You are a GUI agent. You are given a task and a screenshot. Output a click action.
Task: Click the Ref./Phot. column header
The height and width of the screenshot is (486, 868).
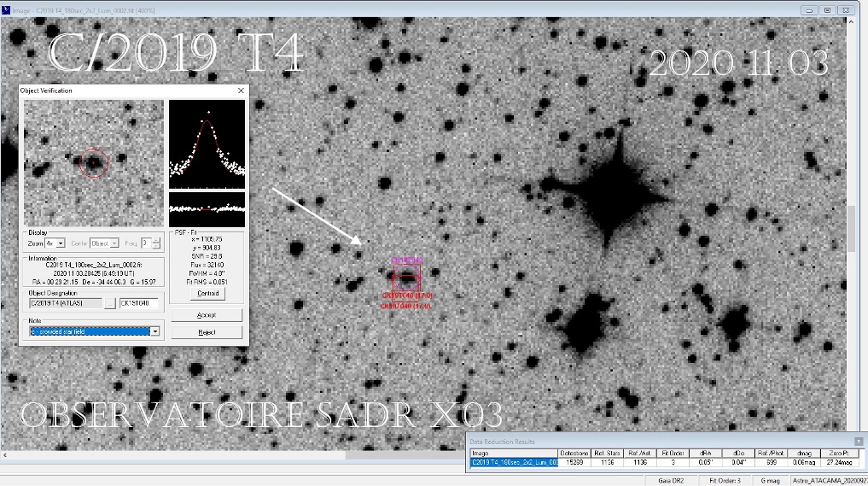(771, 454)
